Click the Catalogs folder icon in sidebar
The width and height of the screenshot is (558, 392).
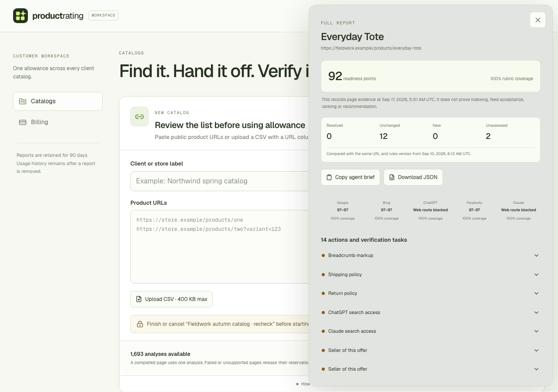[23, 101]
